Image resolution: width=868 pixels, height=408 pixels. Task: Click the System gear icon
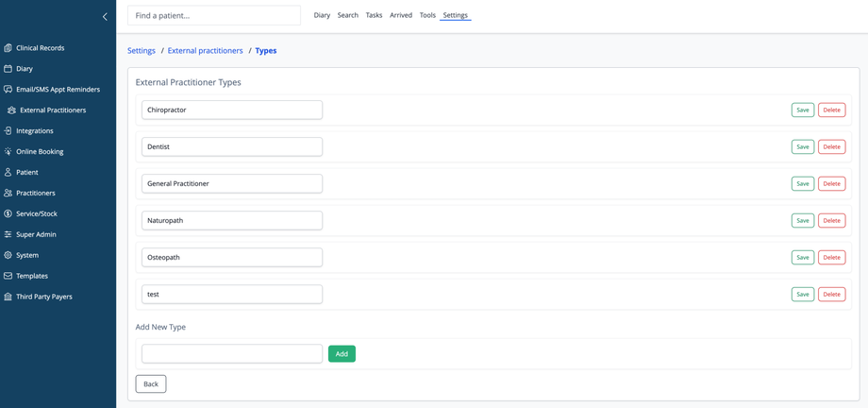tap(8, 256)
